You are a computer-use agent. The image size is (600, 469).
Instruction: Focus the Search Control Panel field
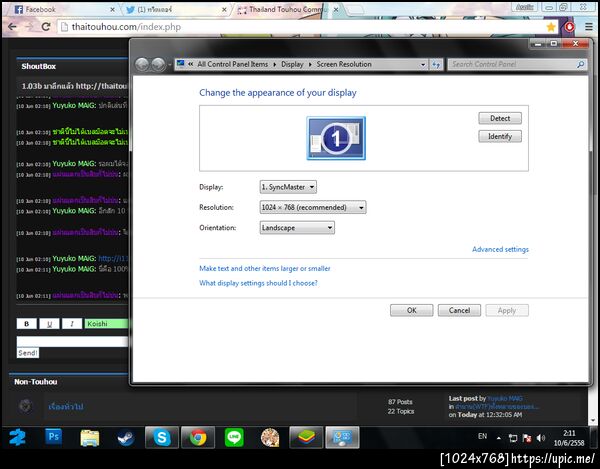[x=513, y=64]
